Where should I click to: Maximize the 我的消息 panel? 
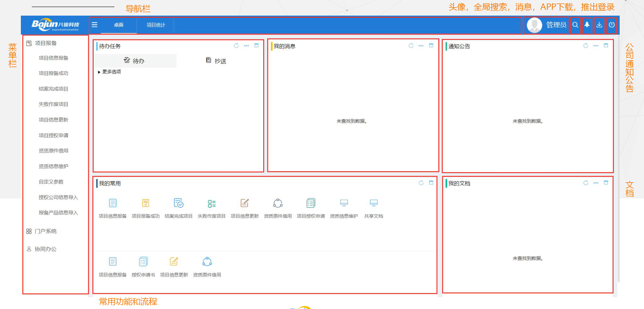pos(431,46)
